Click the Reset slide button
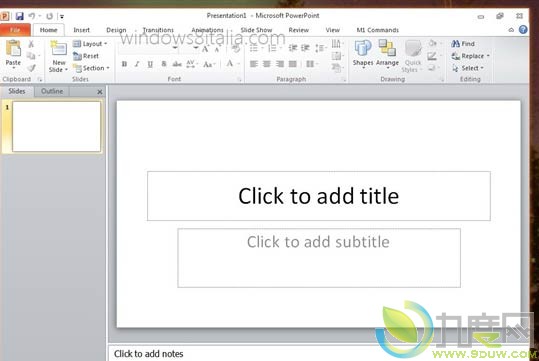This screenshot has width=539, height=361. tap(86, 56)
